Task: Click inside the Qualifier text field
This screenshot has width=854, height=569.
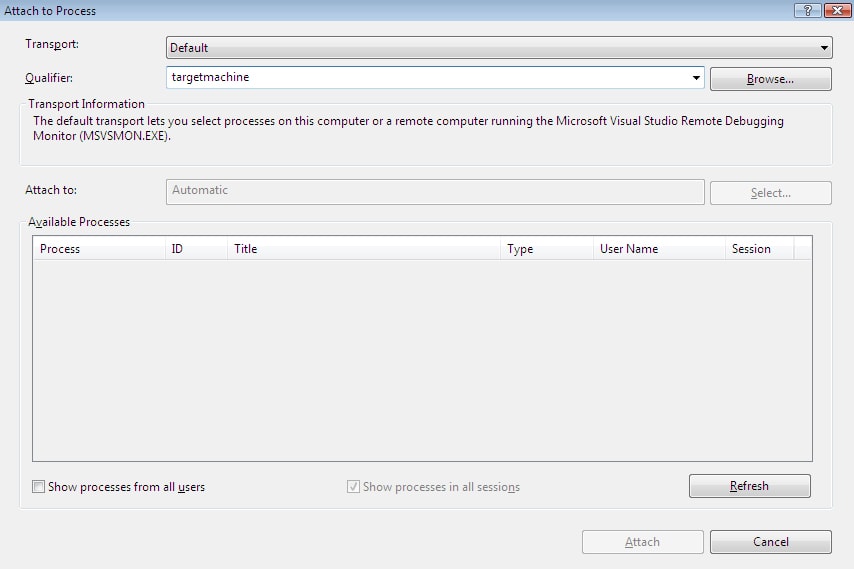Action: 428,77
